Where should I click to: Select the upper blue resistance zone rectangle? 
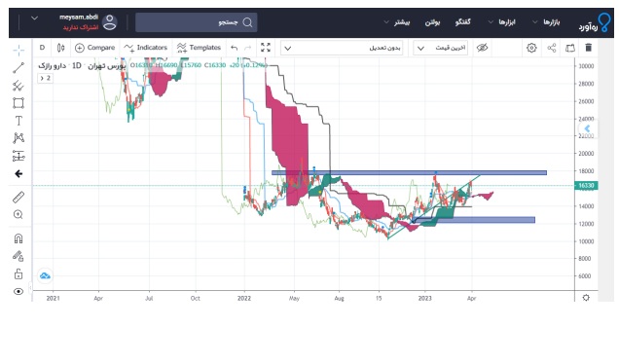coord(409,172)
